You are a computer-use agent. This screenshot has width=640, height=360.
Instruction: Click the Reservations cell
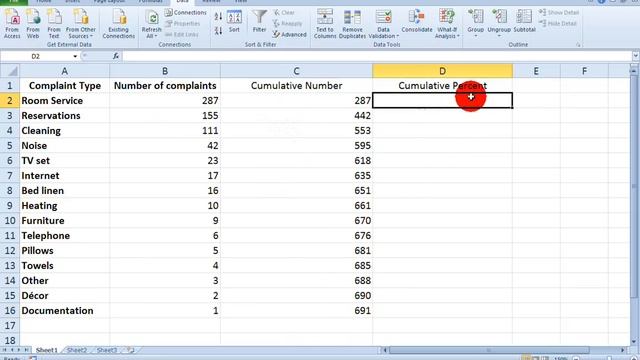coord(64,116)
